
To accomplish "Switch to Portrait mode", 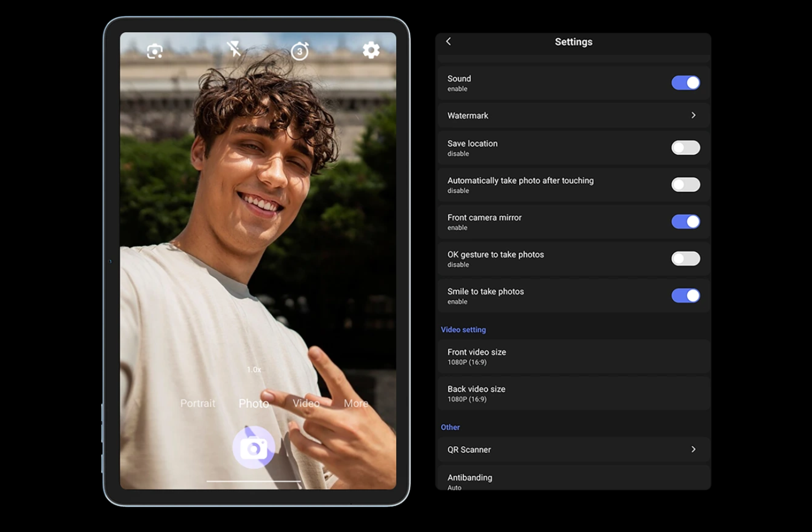I will (x=198, y=403).
